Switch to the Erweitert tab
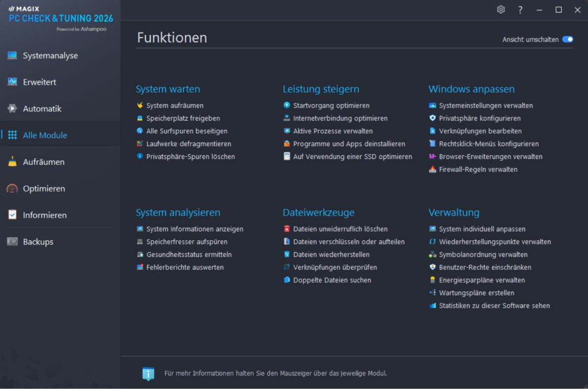 pos(39,82)
